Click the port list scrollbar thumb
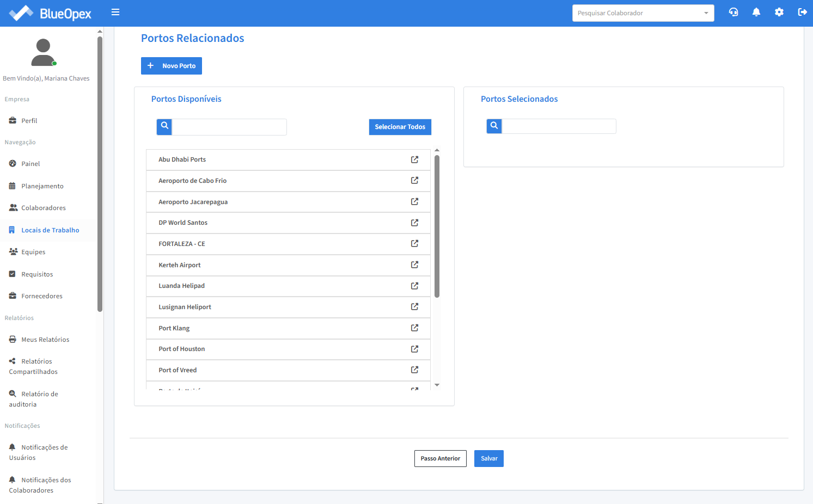Viewport: 813px width, 504px height. 437,226
